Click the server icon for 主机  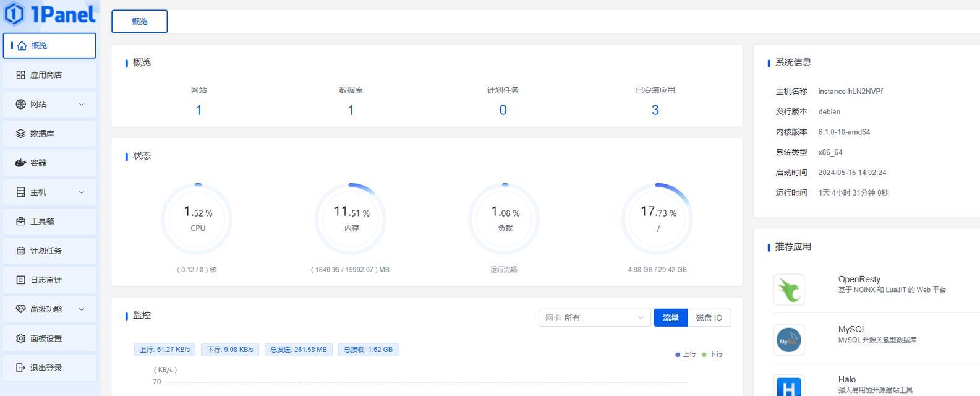point(20,192)
